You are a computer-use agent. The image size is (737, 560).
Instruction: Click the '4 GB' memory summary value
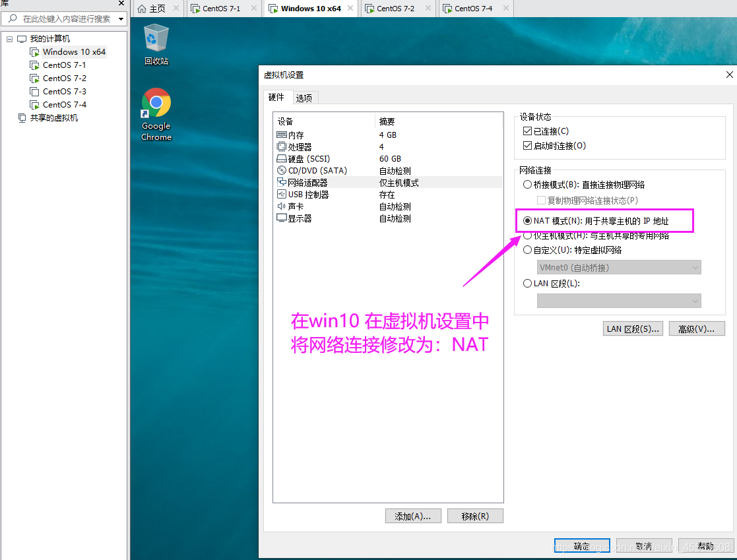(x=388, y=135)
